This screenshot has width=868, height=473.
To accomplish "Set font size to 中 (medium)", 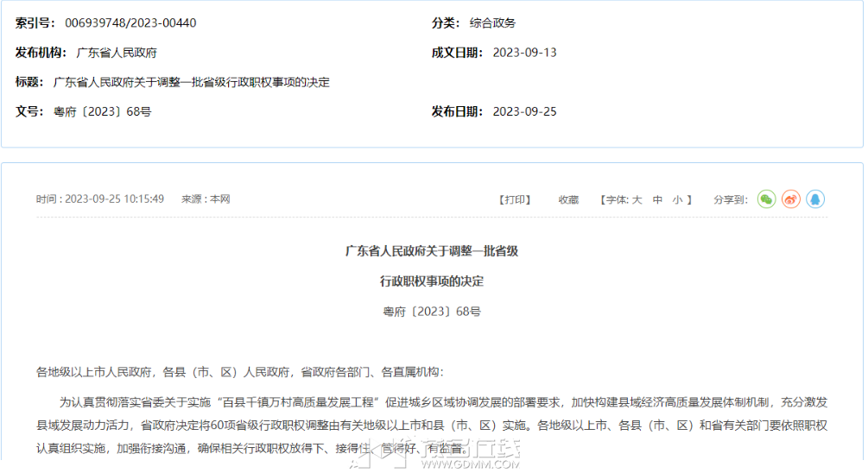I will pos(657,199).
